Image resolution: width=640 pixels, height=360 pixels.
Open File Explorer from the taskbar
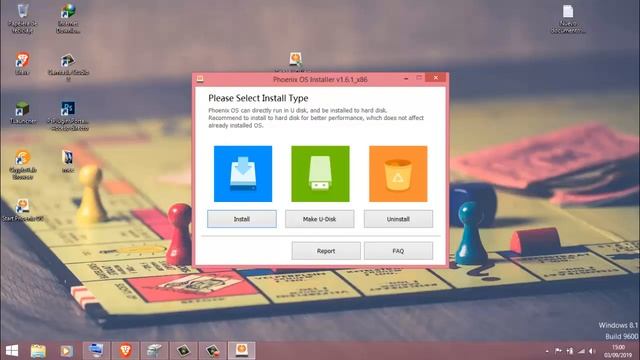point(38,351)
